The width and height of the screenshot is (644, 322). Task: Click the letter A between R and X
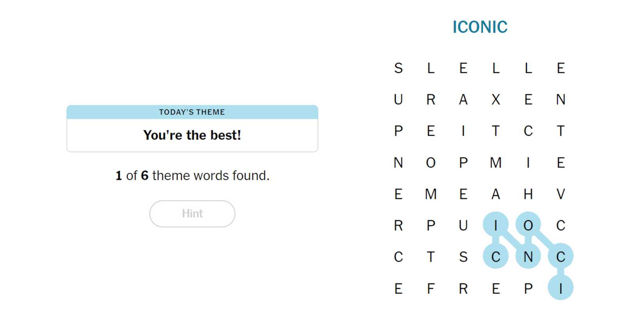point(463,100)
